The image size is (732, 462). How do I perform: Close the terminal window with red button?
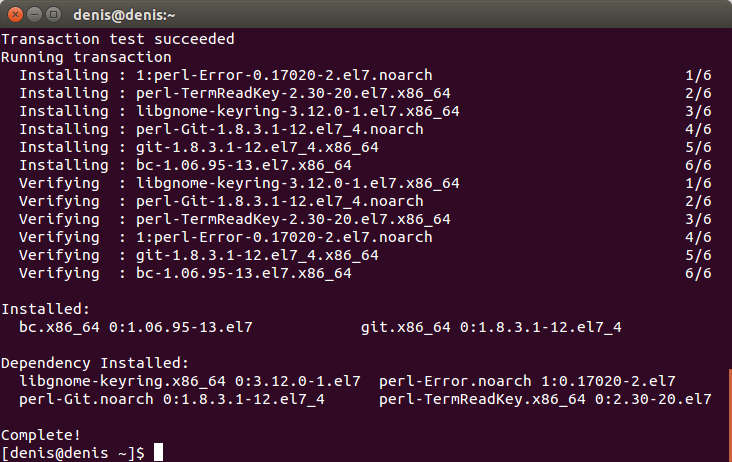tap(15, 15)
